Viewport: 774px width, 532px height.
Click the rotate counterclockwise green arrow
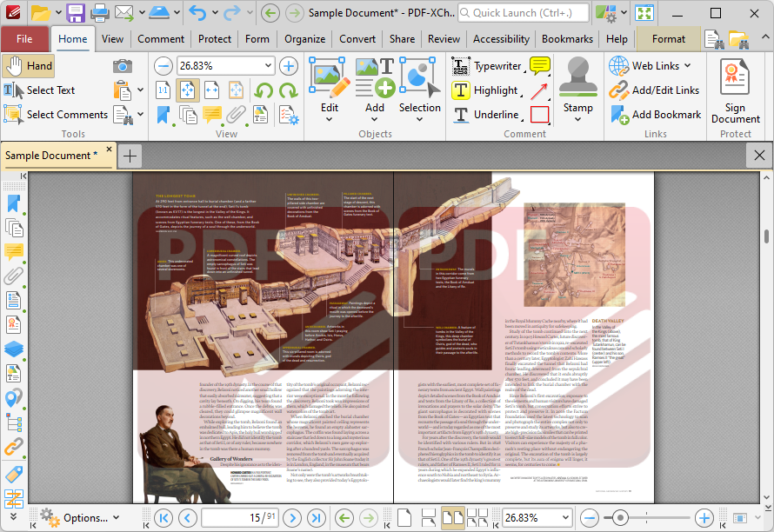264,90
